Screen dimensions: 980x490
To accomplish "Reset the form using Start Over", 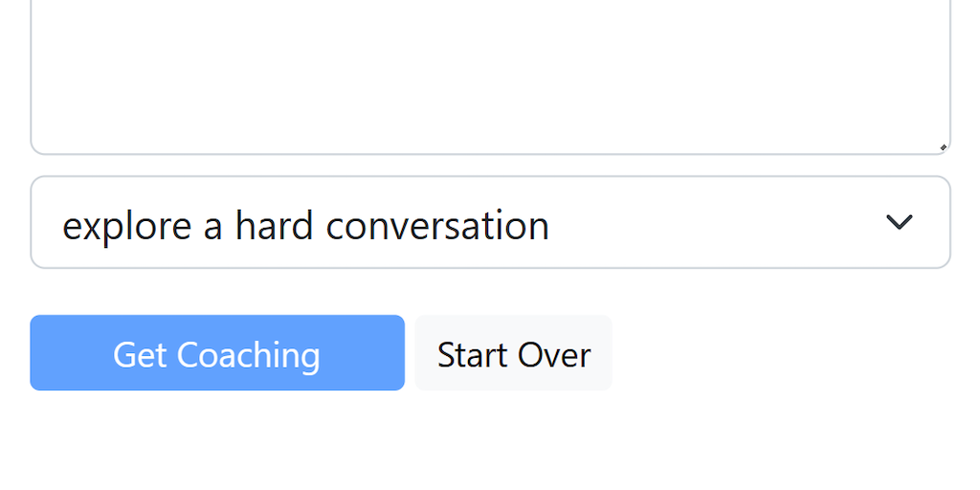I will click(x=514, y=353).
